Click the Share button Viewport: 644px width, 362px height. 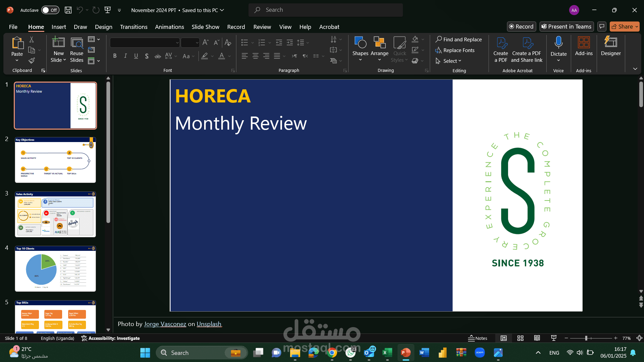point(625,27)
